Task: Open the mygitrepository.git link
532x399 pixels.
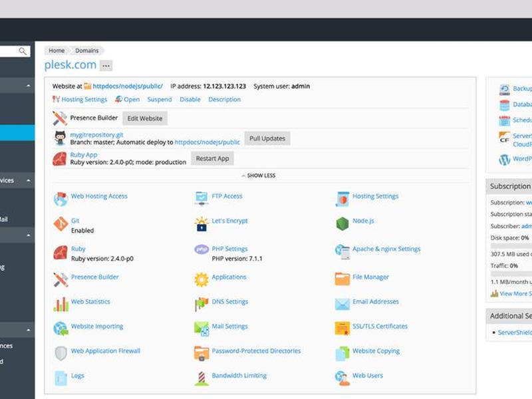Action: [96, 135]
